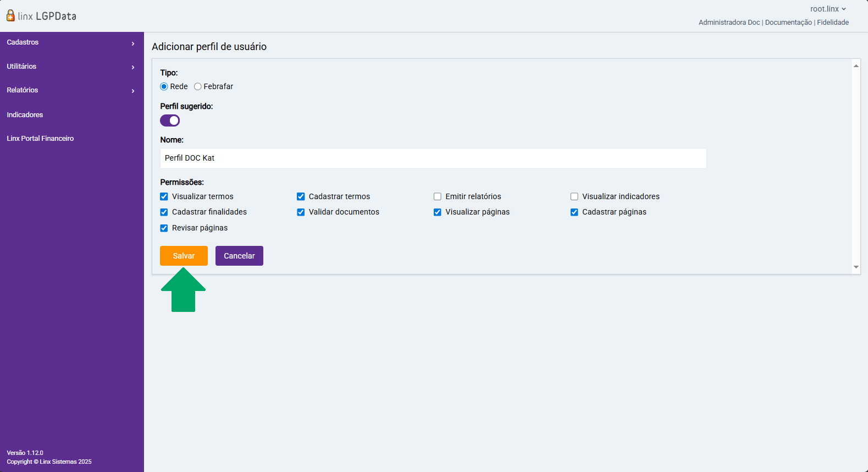Select the Febrafar radio option
The image size is (868, 472).
pyautogui.click(x=198, y=86)
